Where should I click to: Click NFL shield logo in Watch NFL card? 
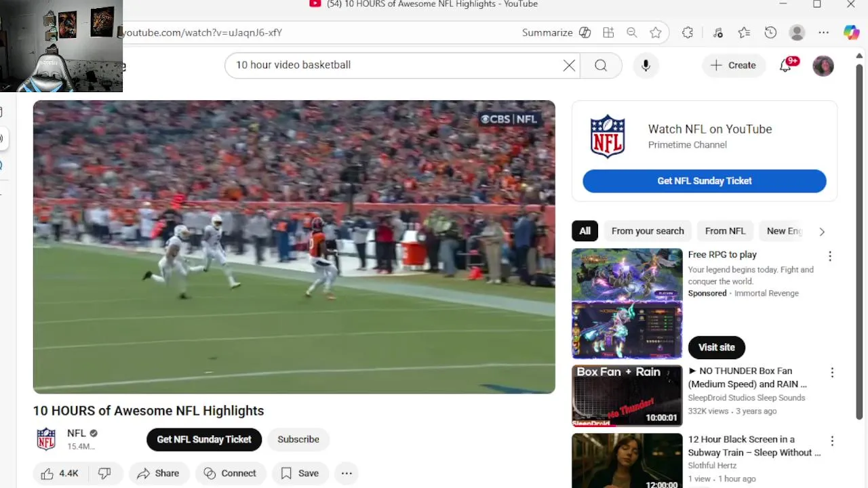(x=608, y=136)
